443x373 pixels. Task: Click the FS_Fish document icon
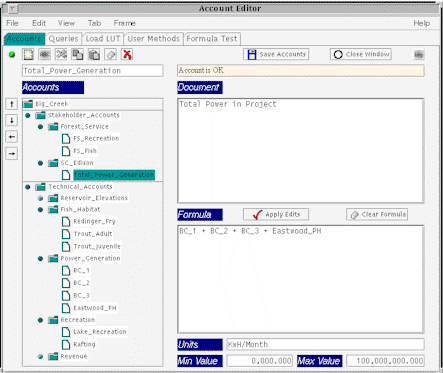(66, 151)
